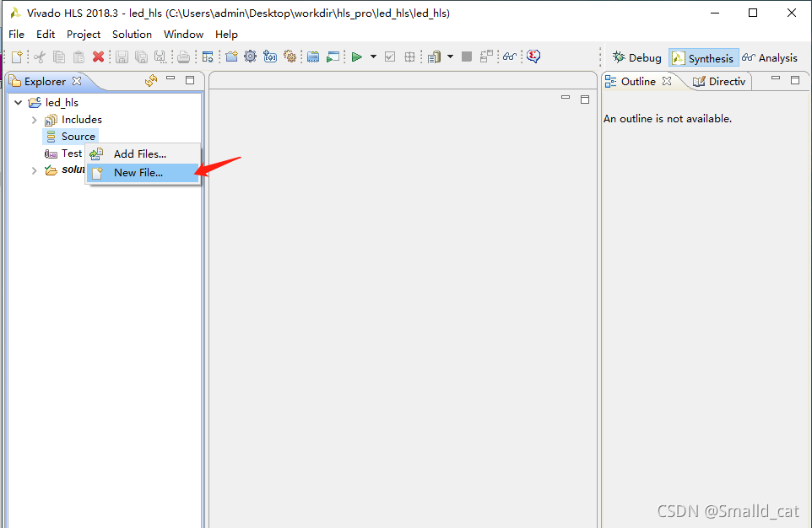This screenshot has width=812, height=528.
Task: Click the Save floppy disk icon
Action: pos(122,57)
